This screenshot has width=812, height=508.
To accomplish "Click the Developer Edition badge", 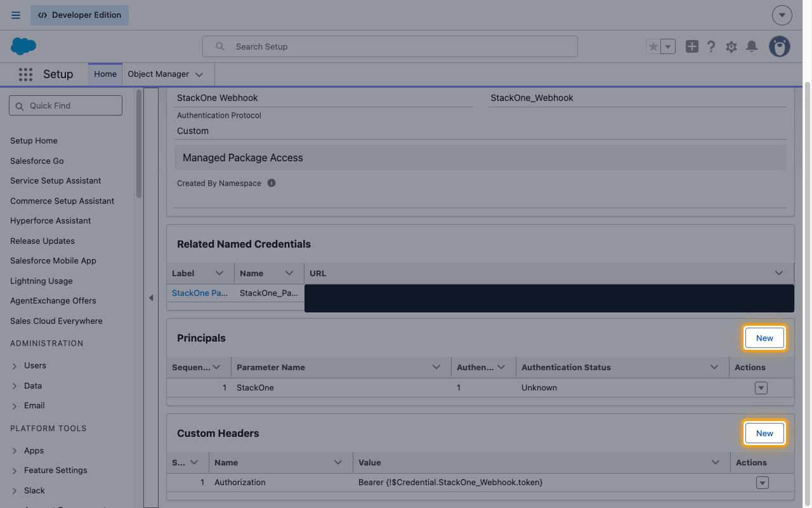I will tap(80, 15).
